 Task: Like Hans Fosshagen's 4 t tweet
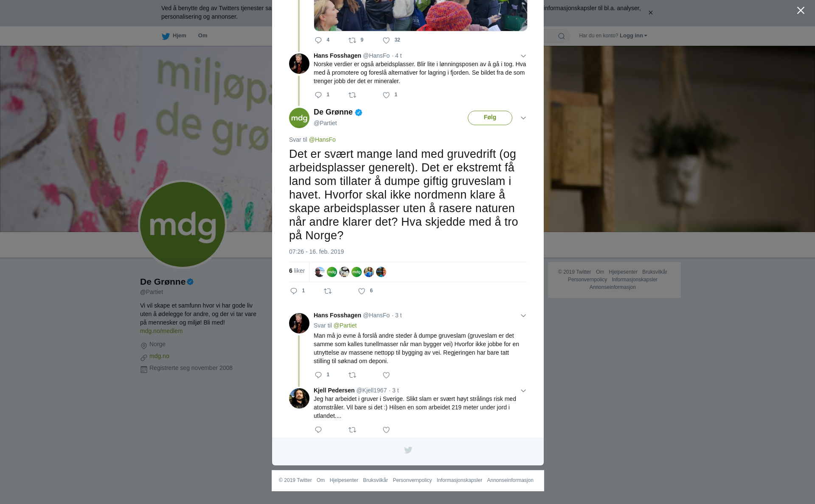coord(386,95)
